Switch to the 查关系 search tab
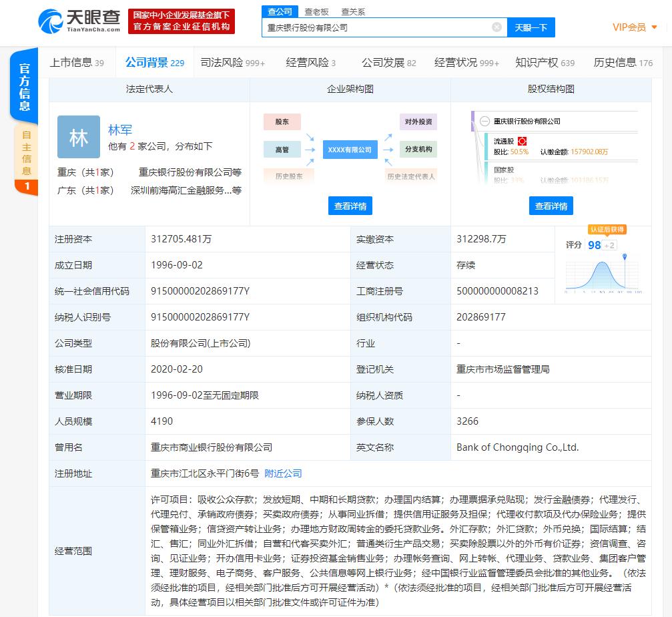The image size is (672, 617). coord(353,11)
